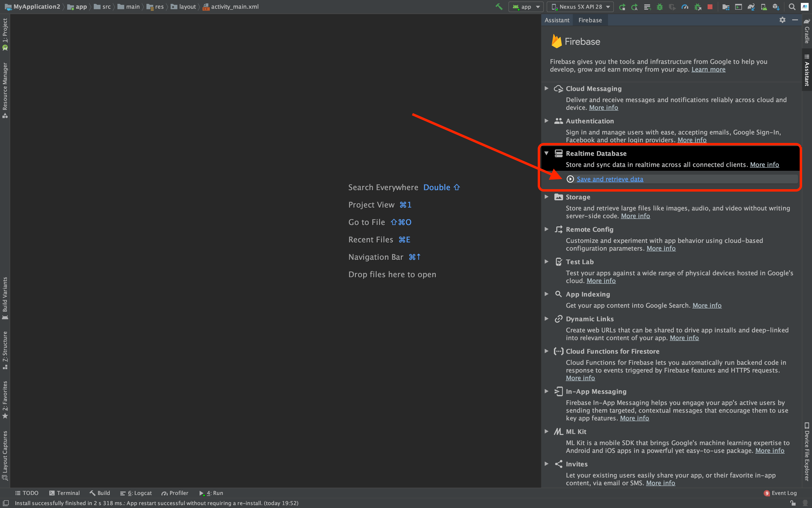Click Attach Debugger to Android Process icon
Image resolution: width=812 pixels, height=508 pixels.
point(698,7)
